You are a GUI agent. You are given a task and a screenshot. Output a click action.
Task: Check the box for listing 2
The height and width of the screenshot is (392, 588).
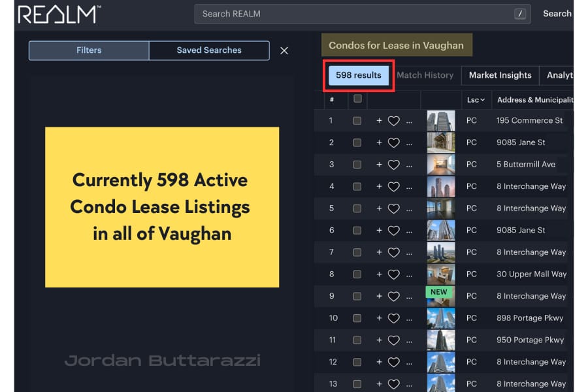pyautogui.click(x=357, y=142)
